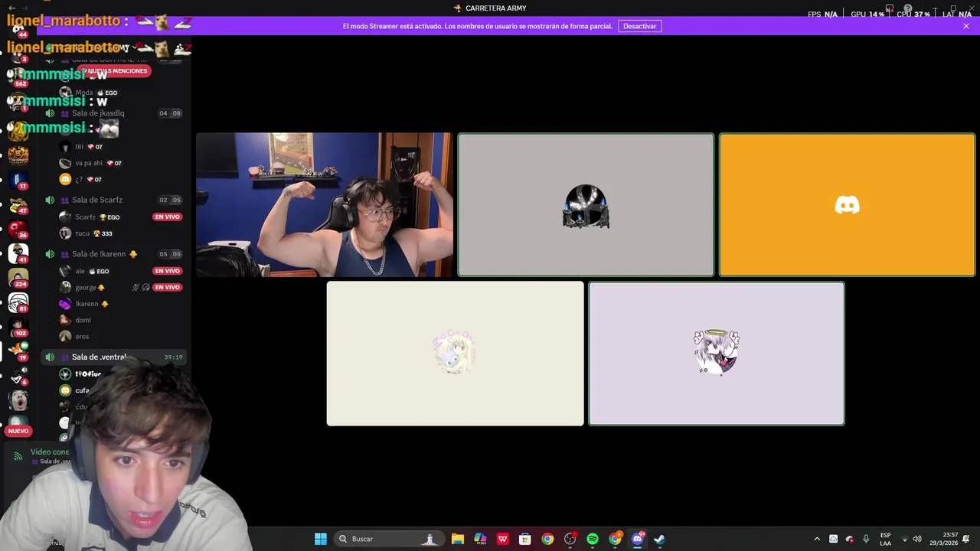Screen dimensions: 980x551
Task: Open server icon with 6 badge
Action: (18, 375)
